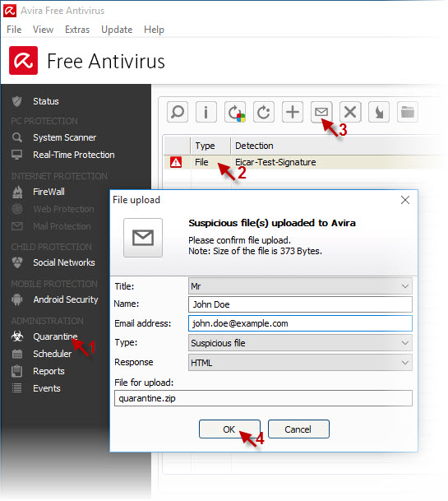Click the Type column header

[210, 146]
